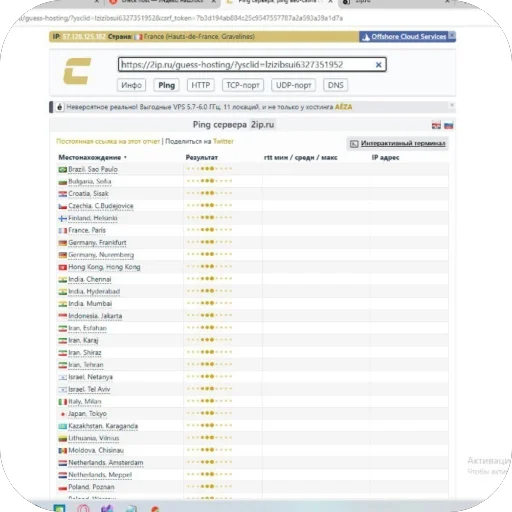Select the Italy, Milan location
This screenshot has width=512, height=512.
(x=85, y=402)
